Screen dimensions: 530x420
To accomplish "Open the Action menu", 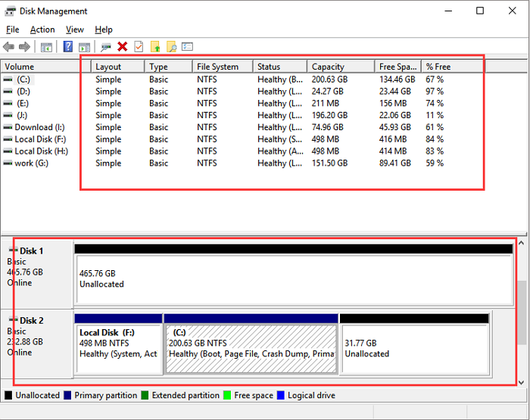I will pyautogui.click(x=42, y=30).
